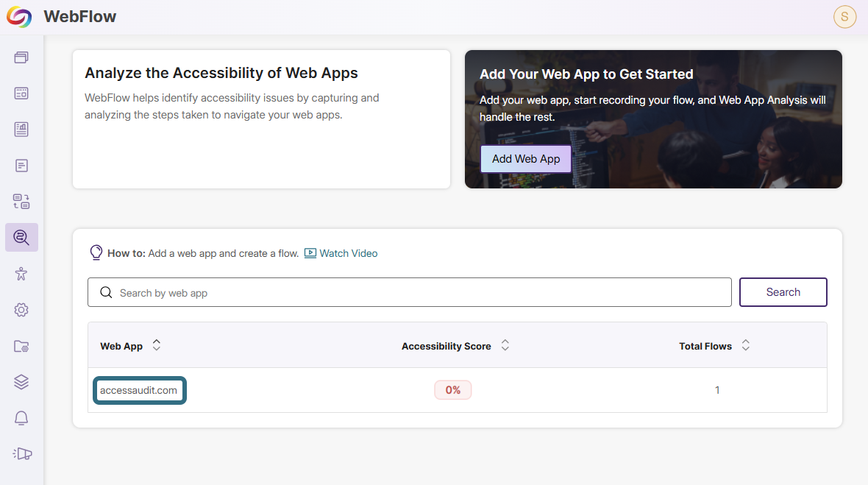Sort table by Web App column
Viewport: 868px width, 485px height.
tap(157, 345)
